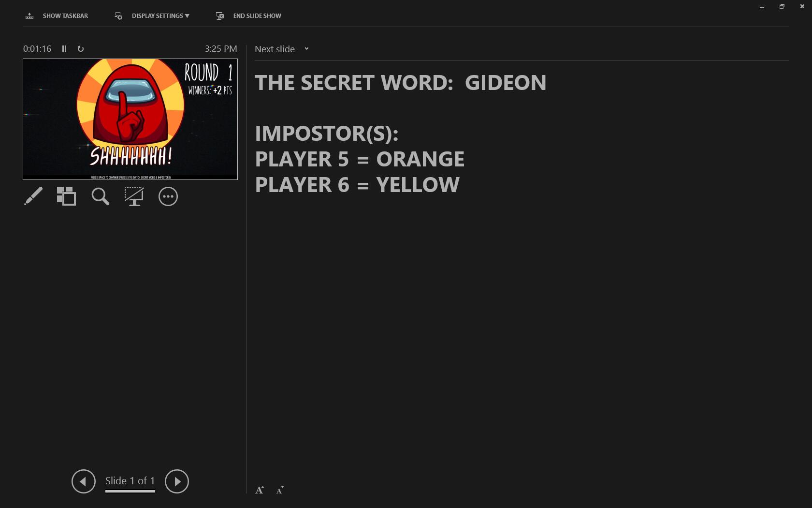Viewport: 812px width, 508px height.
Task: Restore down the presenter view window
Action: (782, 7)
